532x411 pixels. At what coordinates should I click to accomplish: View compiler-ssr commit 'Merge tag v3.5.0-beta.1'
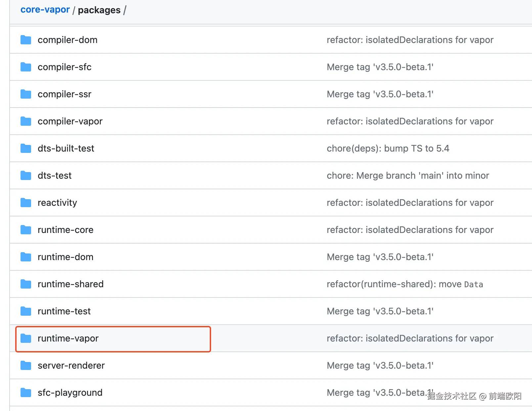[380, 94]
